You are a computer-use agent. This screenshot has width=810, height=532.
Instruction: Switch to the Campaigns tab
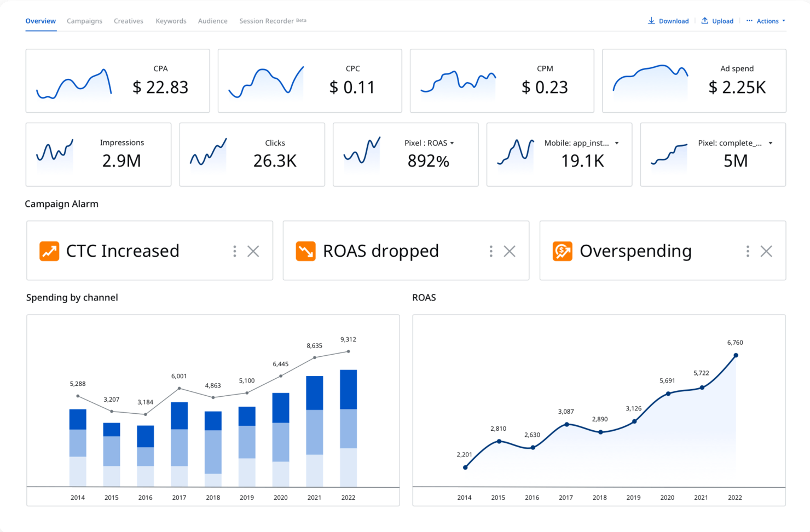tap(84, 21)
